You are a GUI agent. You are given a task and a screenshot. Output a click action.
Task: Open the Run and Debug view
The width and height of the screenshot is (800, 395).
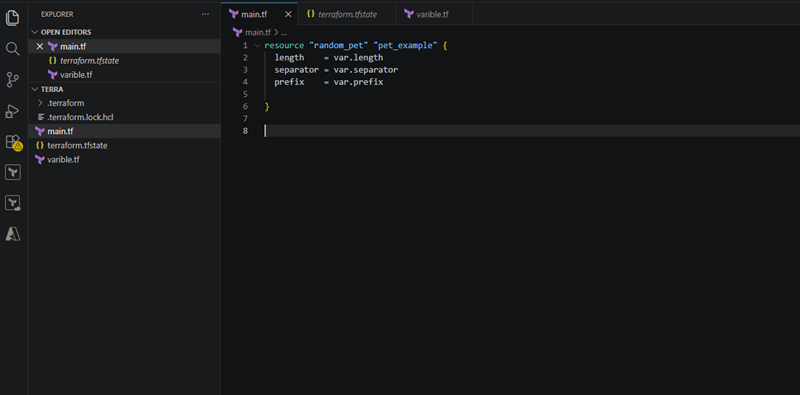coord(12,111)
